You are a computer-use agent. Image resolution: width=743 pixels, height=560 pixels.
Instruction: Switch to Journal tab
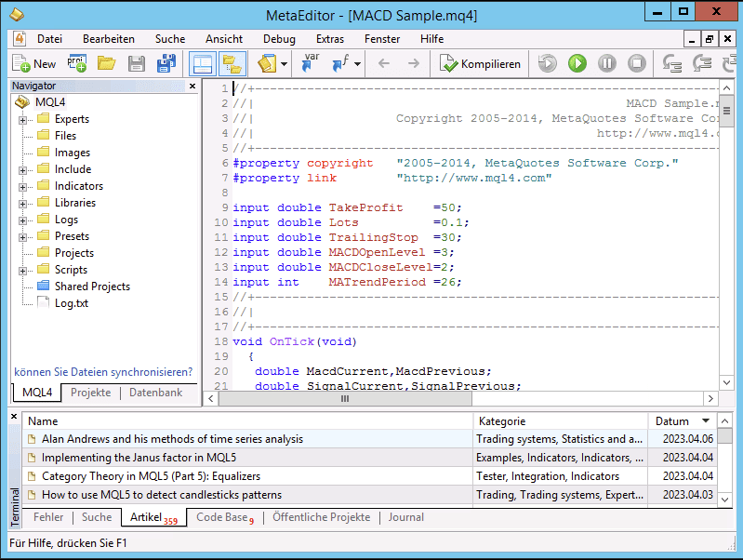click(406, 517)
